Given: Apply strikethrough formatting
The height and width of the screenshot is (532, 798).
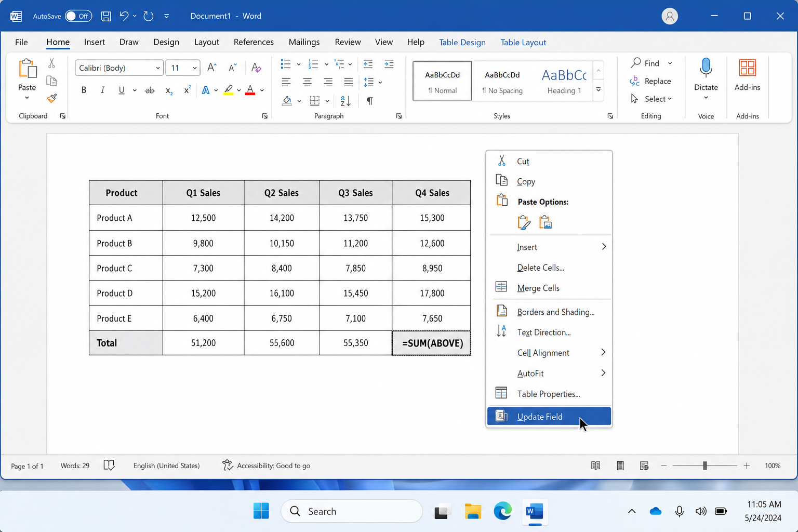Looking at the screenshot, I should click(x=150, y=90).
